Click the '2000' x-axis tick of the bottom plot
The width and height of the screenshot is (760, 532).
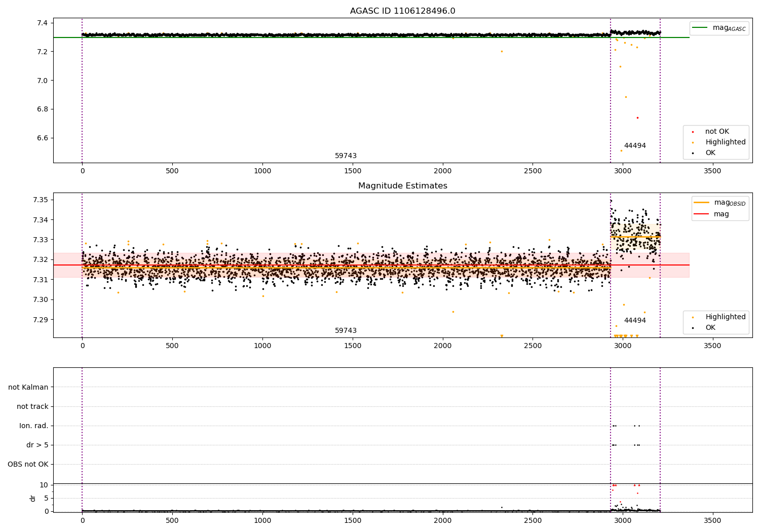[x=442, y=521]
